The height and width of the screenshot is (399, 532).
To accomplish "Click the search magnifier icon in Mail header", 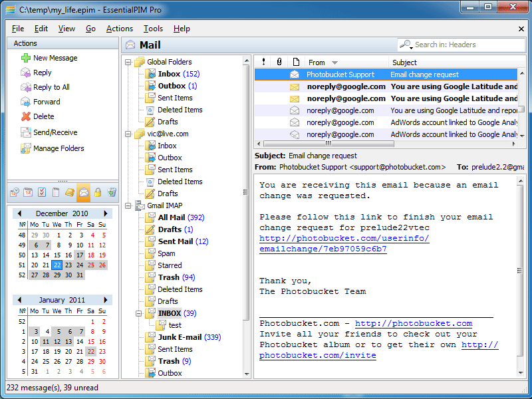I will [x=406, y=45].
